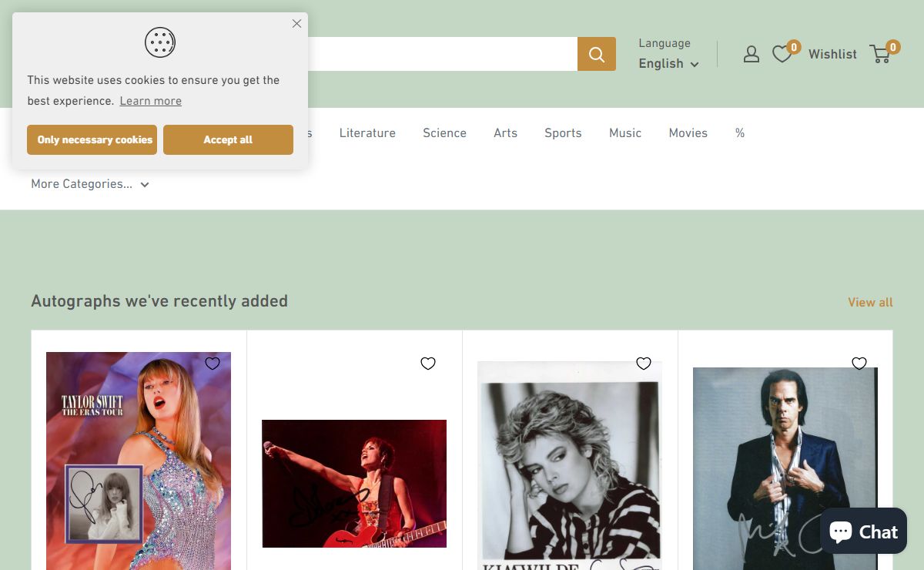Open the Wishlist text link

[x=832, y=54]
